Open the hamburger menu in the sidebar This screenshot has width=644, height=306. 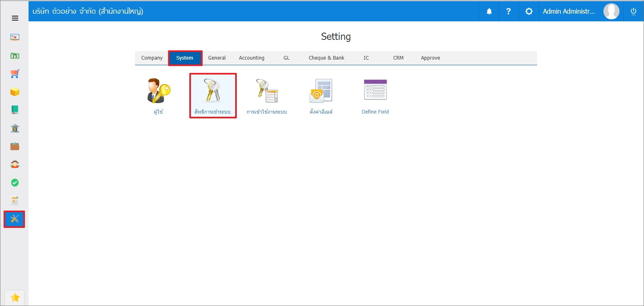15,18
